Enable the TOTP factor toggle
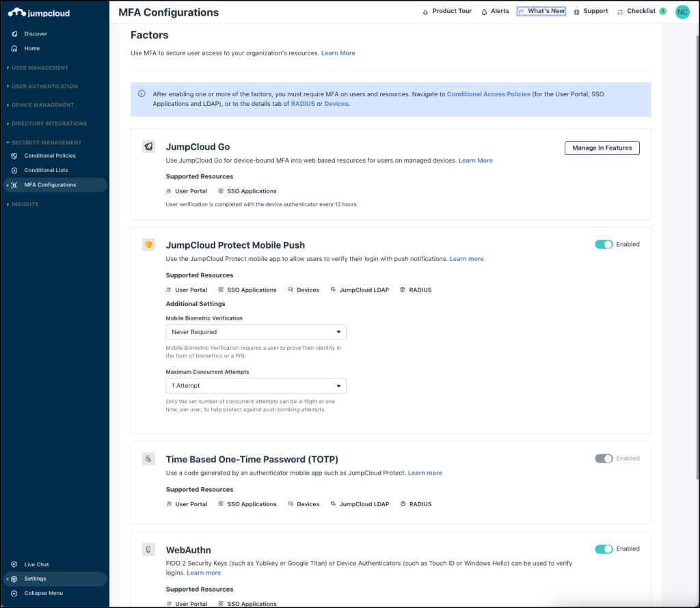 click(604, 458)
